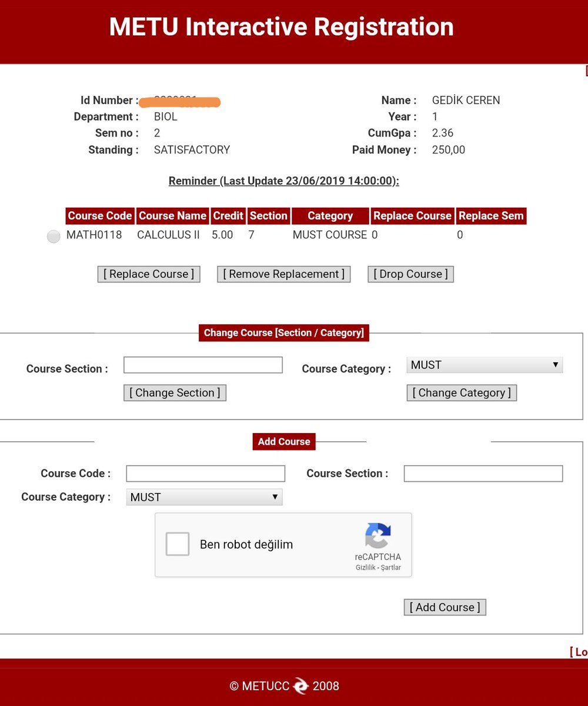Click the Section column header
This screenshot has height=706, width=588.
click(269, 216)
